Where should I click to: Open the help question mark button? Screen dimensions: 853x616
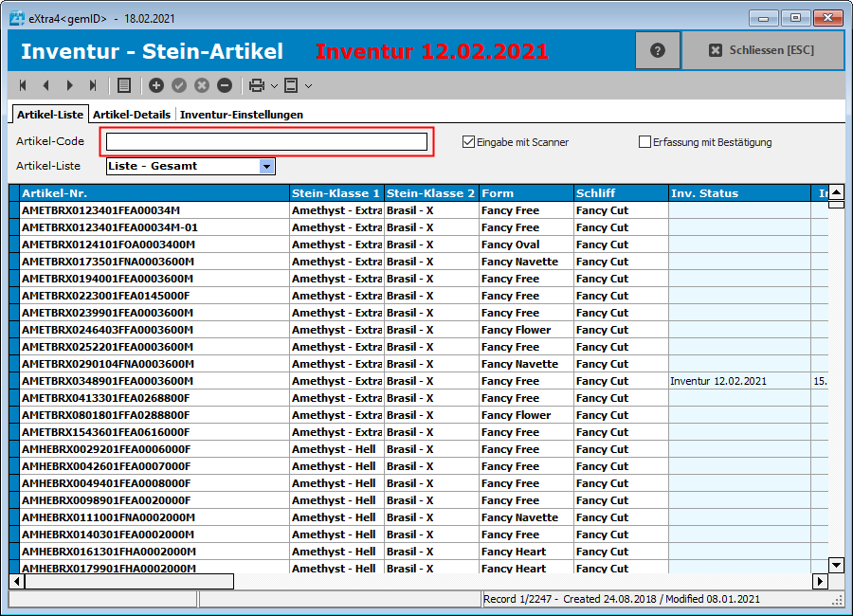pos(658,50)
